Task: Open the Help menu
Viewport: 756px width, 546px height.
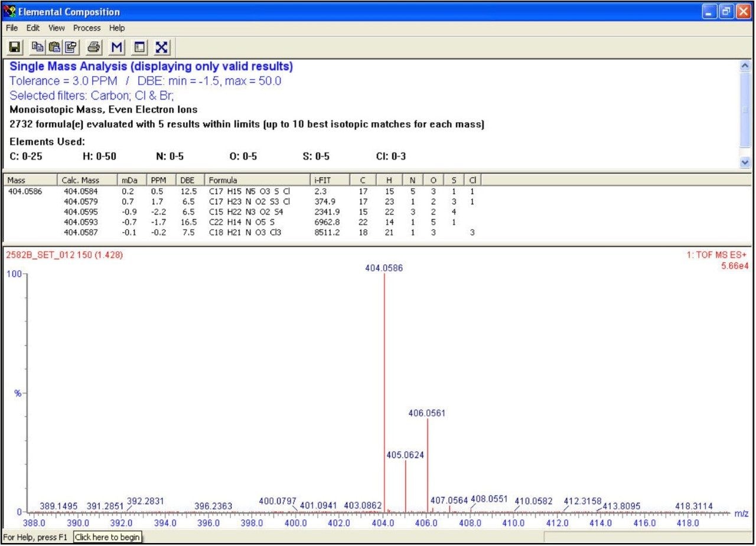Action: 117,28
